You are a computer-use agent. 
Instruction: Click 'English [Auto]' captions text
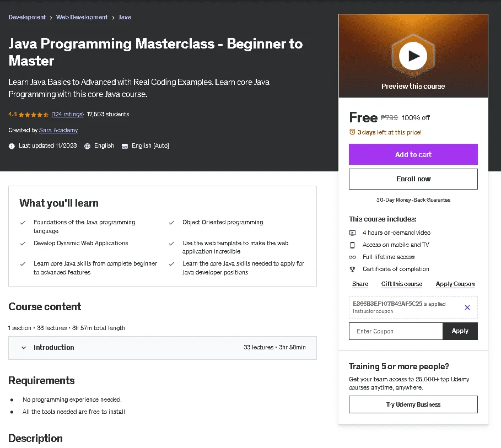coord(150,146)
